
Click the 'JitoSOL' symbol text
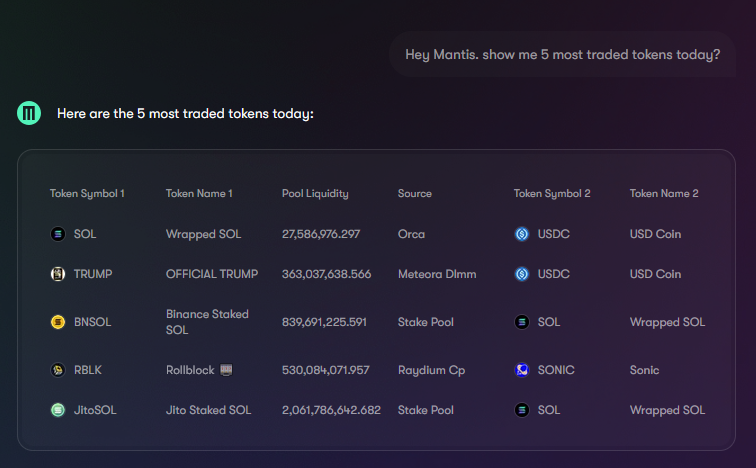point(95,410)
